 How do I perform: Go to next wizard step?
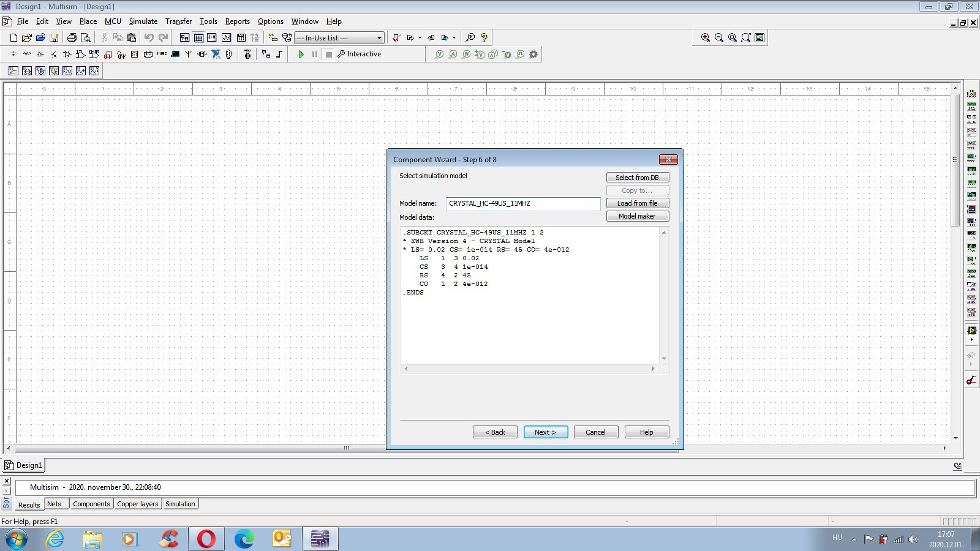(546, 432)
